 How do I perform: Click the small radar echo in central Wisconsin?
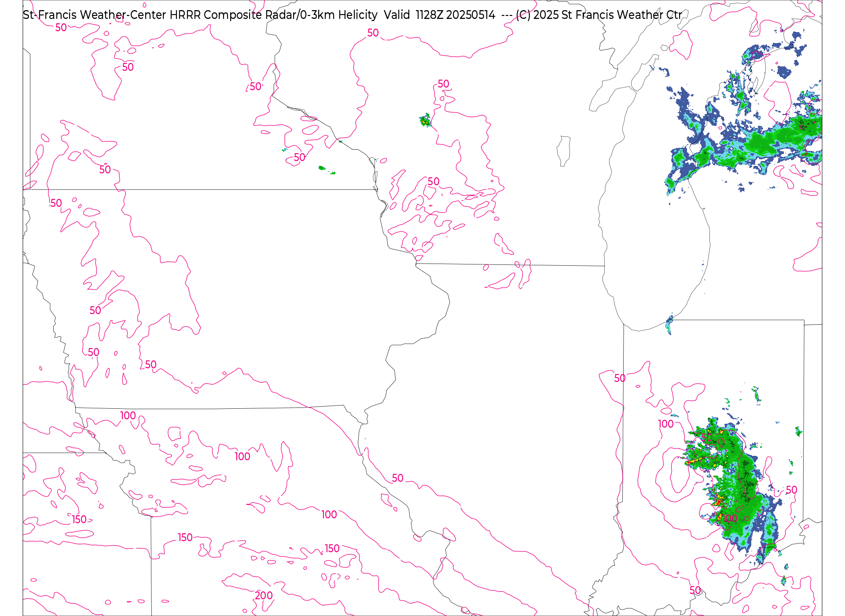click(425, 120)
